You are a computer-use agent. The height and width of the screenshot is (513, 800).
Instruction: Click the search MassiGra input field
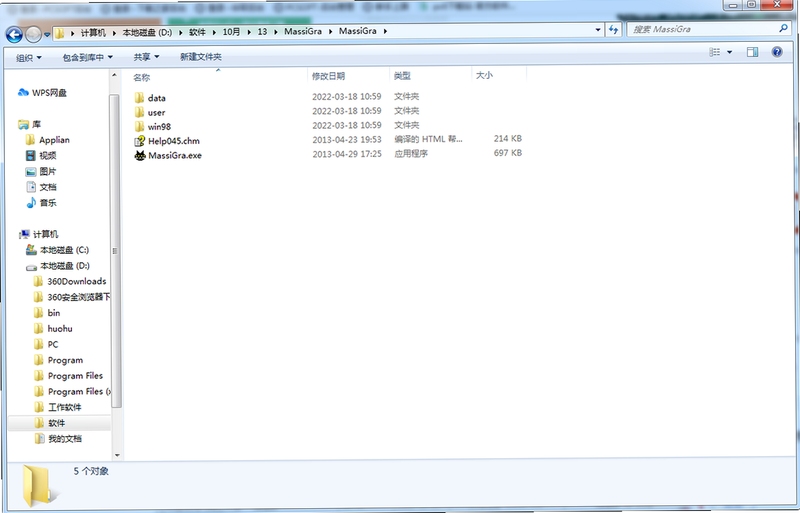[703, 29]
